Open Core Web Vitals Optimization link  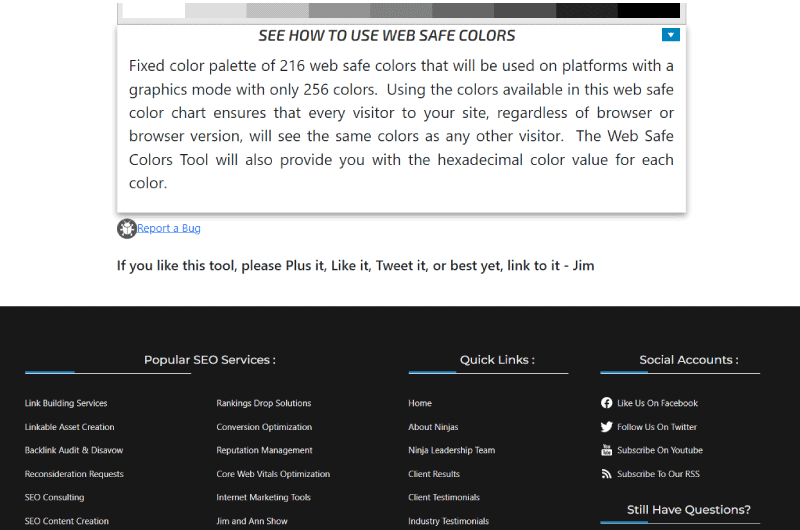[x=273, y=474]
